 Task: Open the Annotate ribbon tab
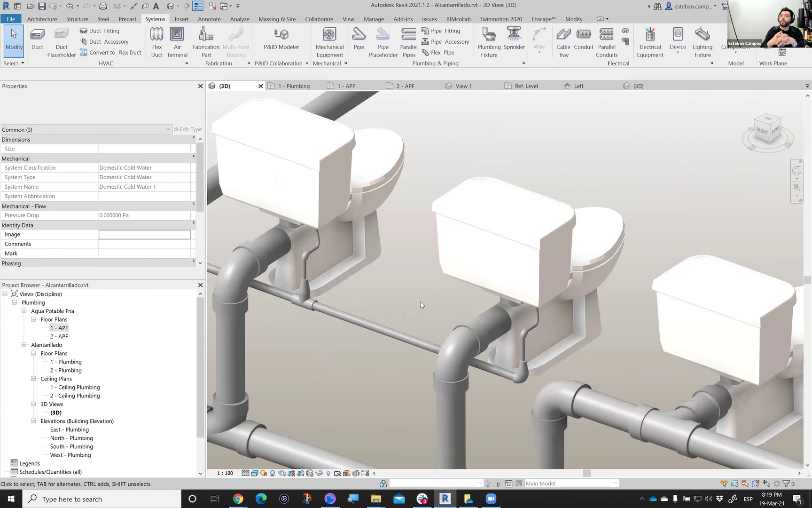point(209,19)
